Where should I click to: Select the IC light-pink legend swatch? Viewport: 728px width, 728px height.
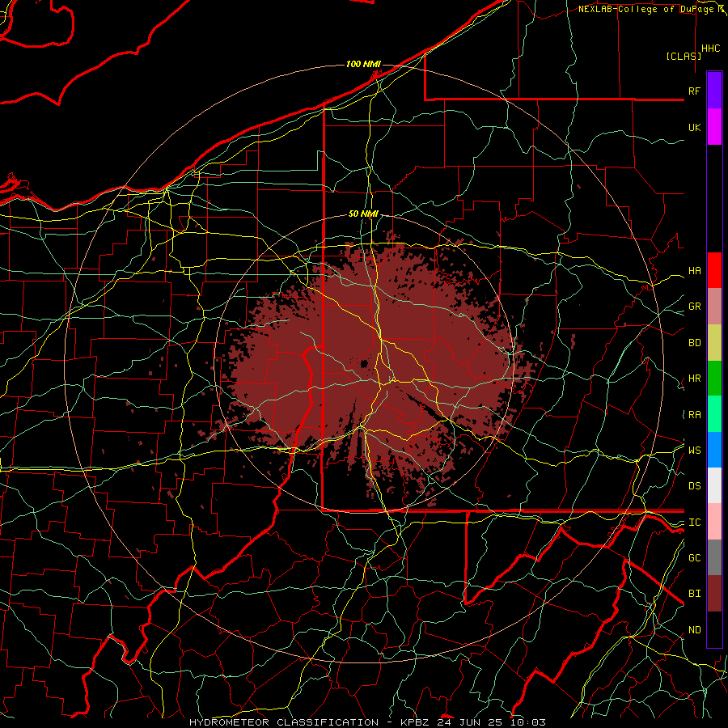click(714, 522)
